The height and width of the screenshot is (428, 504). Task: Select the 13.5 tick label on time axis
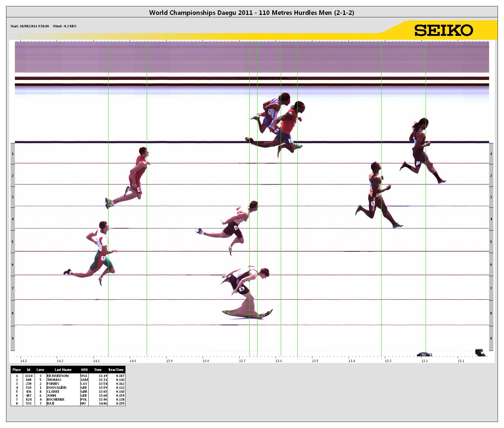tap(315, 361)
